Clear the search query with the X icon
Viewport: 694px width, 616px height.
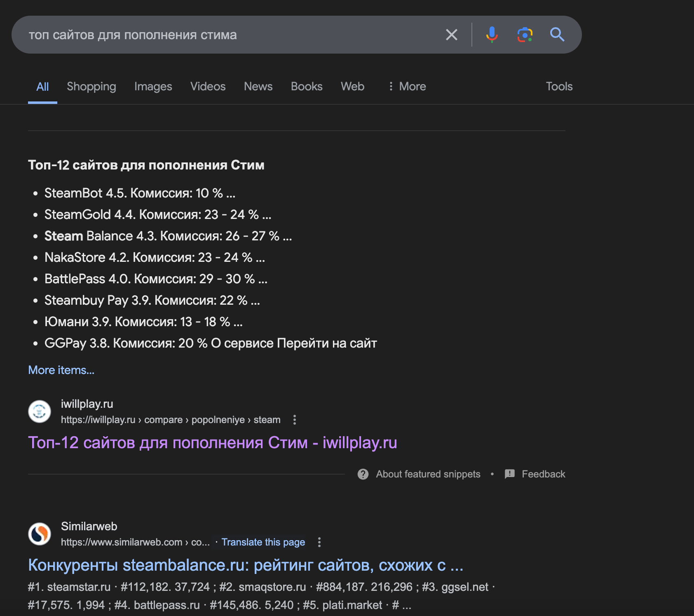tap(452, 35)
